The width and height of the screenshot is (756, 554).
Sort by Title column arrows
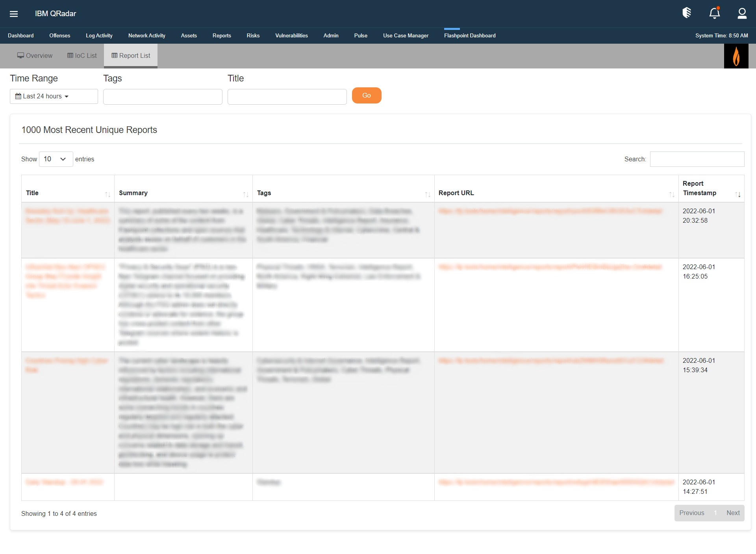click(107, 194)
